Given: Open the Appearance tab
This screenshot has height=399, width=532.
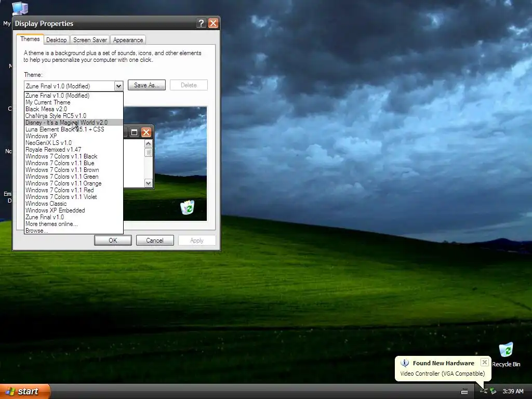Looking at the screenshot, I should [x=128, y=40].
